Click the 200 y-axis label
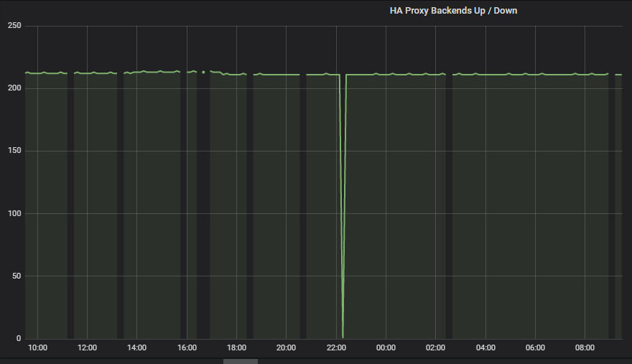This screenshot has width=632, height=364. (x=14, y=88)
